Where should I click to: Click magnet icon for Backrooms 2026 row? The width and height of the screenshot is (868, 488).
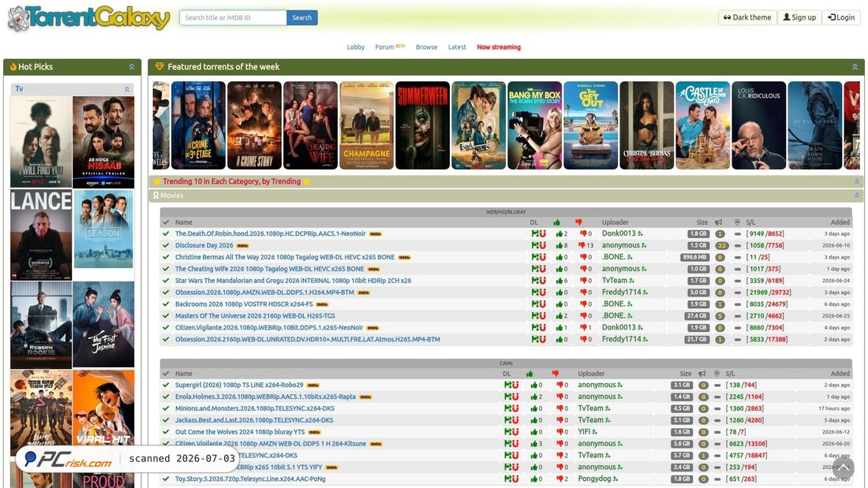(543, 304)
